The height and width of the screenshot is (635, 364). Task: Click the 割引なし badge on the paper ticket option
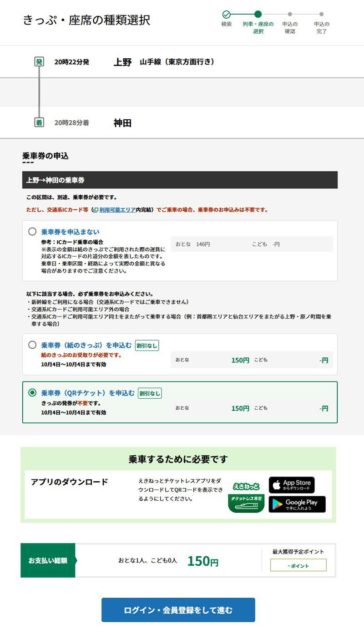pos(147,345)
